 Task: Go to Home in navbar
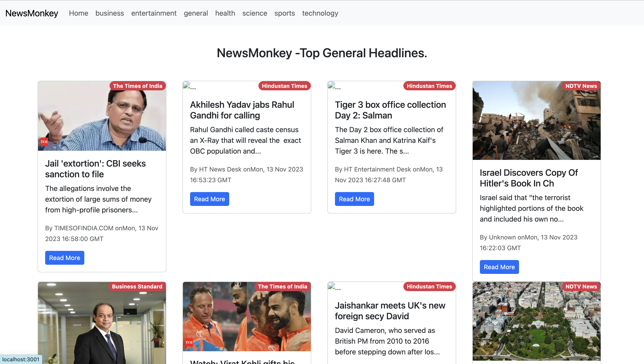point(78,13)
